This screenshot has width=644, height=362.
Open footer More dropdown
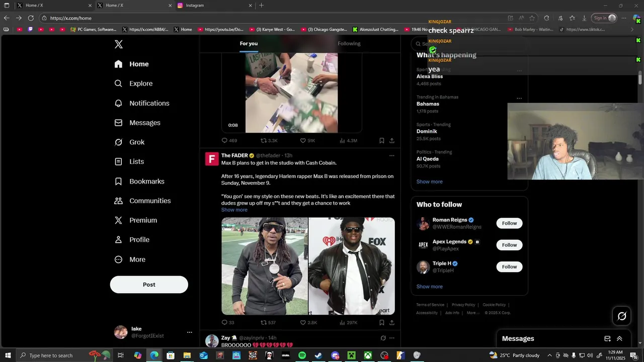tap(473, 313)
